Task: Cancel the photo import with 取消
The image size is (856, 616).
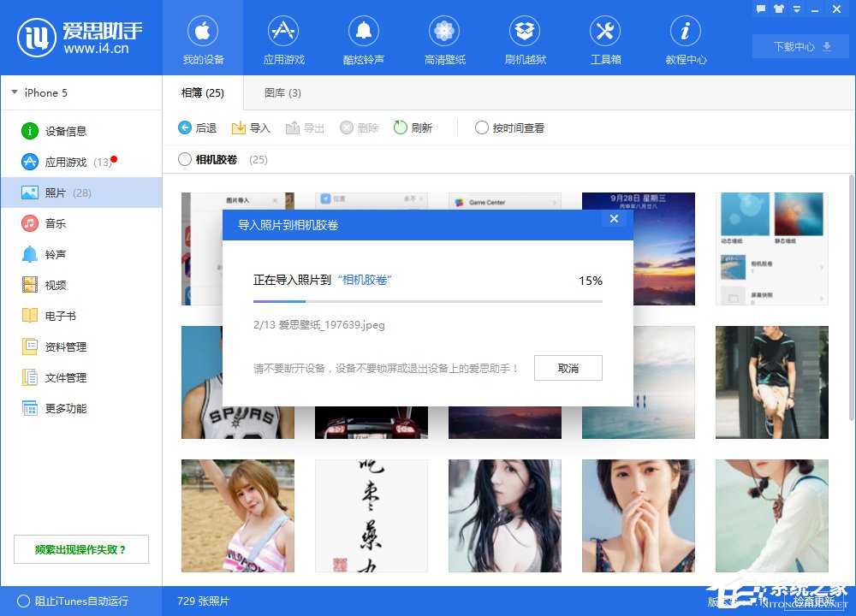Action: click(568, 368)
